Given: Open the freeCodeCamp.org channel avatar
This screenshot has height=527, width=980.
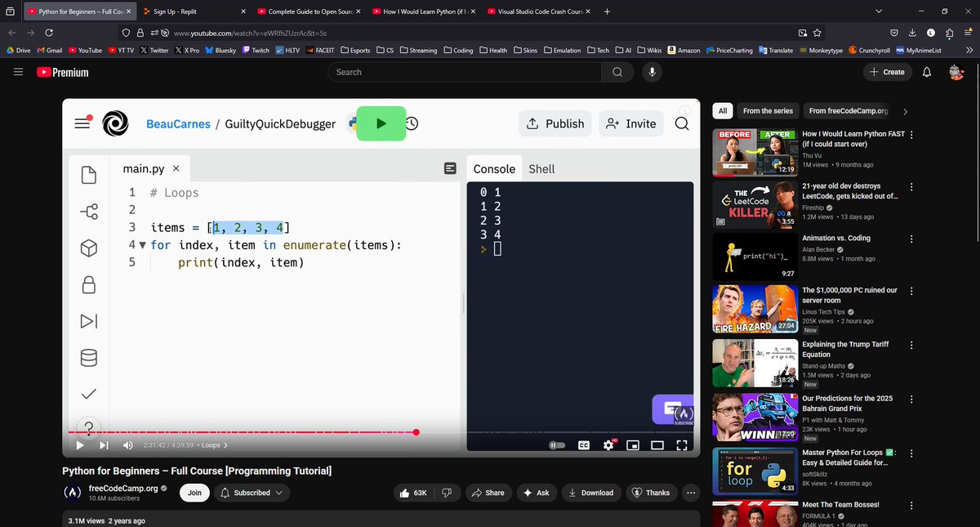Looking at the screenshot, I should [72, 493].
